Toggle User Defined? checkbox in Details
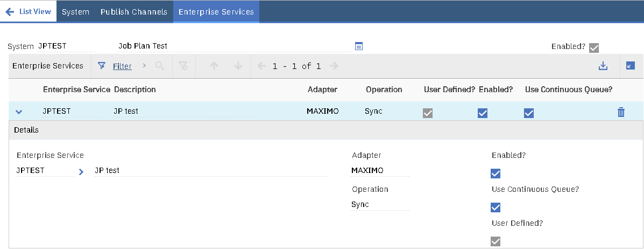The width and height of the screenshot is (644, 249). click(496, 241)
